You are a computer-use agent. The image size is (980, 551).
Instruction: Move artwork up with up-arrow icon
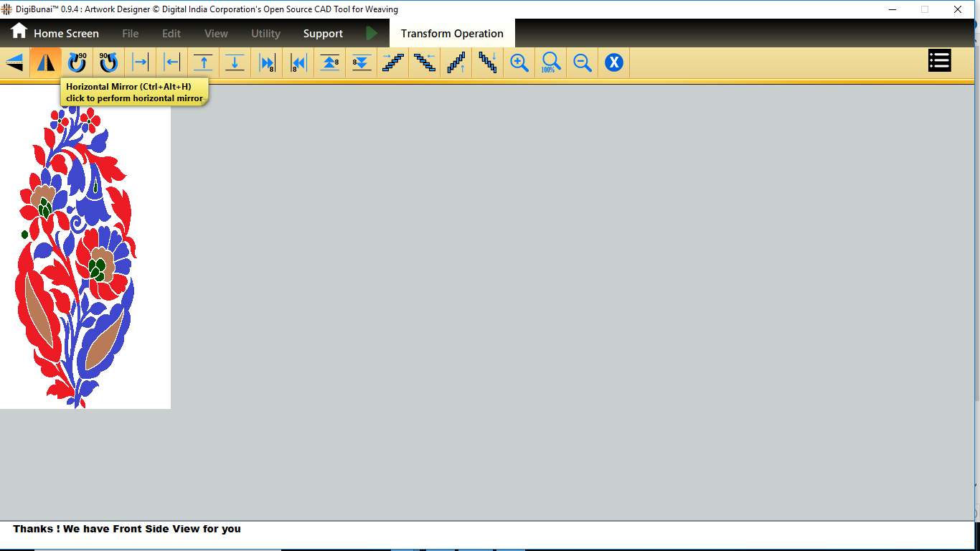click(204, 62)
